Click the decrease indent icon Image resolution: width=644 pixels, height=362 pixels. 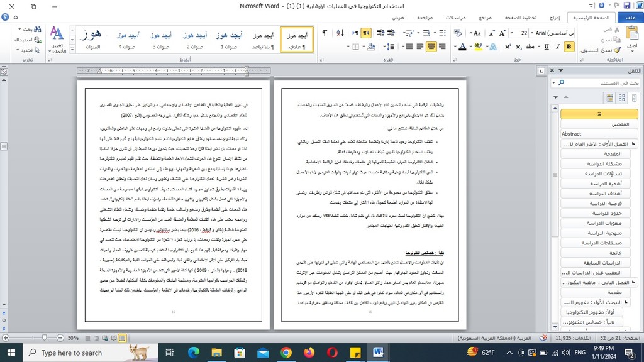point(391,33)
